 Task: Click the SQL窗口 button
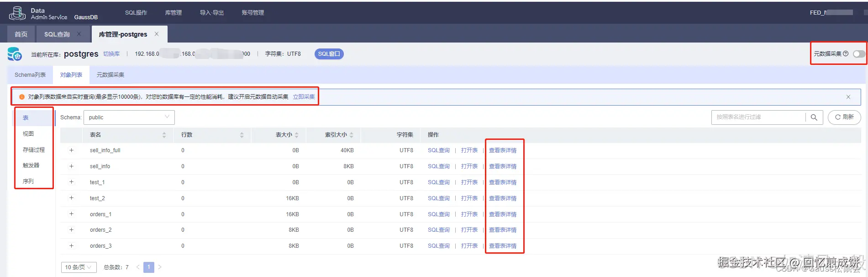(329, 54)
